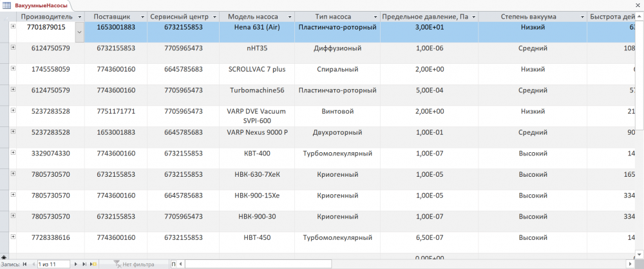Image resolution: width=644 pixels, height=269 pixels.
Task: Go to next record navigation icon
Action: point(76,264)
